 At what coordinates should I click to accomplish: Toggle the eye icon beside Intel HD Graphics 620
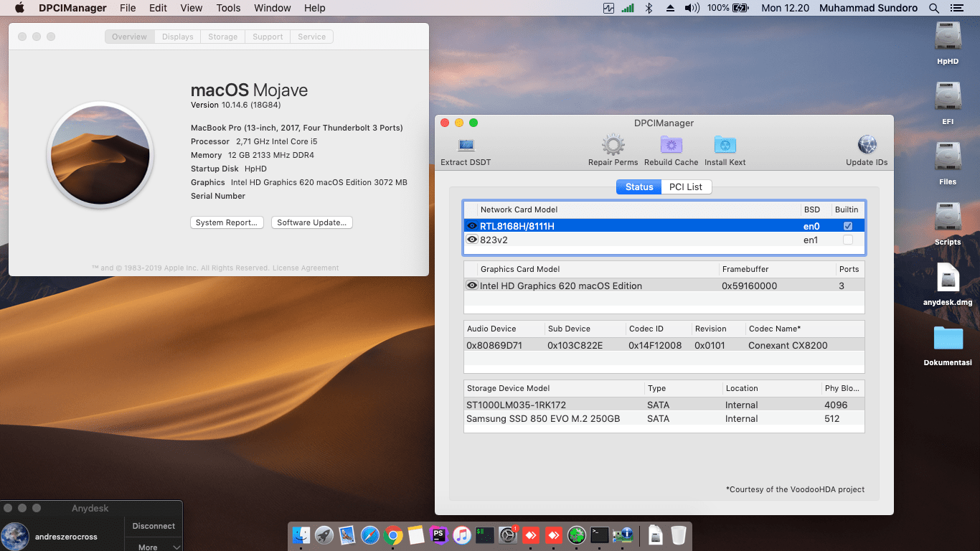click(472, 285)
